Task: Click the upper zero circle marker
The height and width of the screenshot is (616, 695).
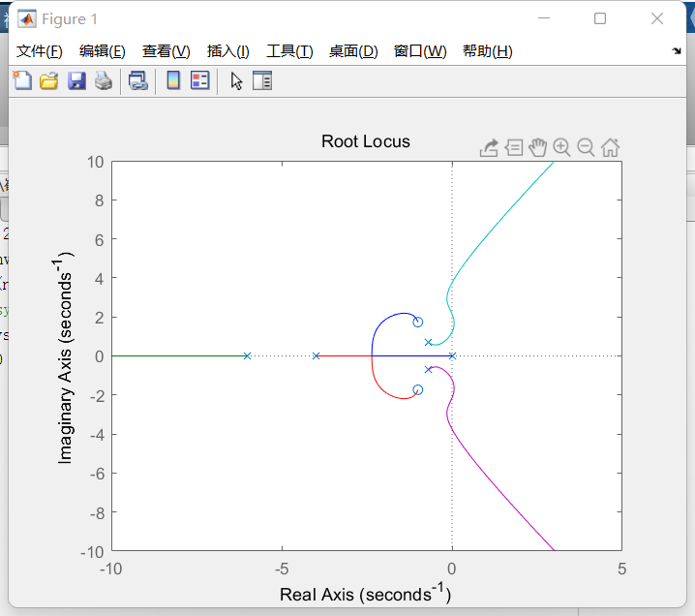Action: [x=417, y=322]
